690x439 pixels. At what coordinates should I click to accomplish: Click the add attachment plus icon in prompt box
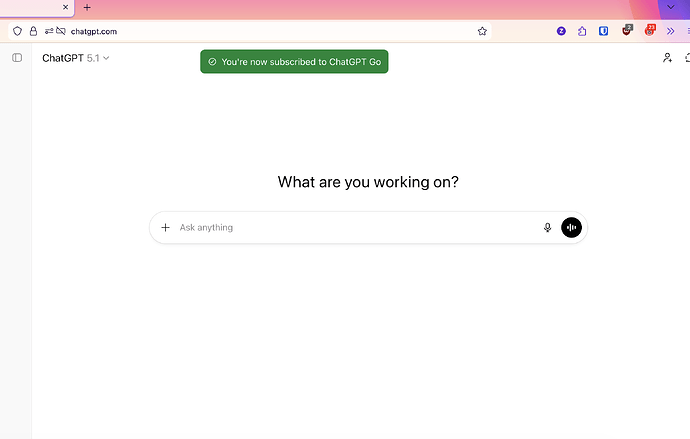[x=165, y=227]
